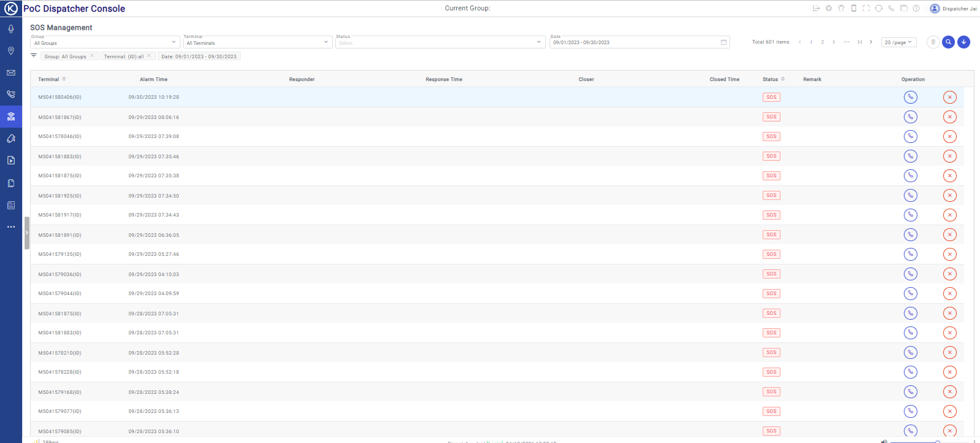Select row with alarm time 09/29/2023 07:35:46
Image resolution: width=980 pixels, height=443 pixels.
coord(497,156)
